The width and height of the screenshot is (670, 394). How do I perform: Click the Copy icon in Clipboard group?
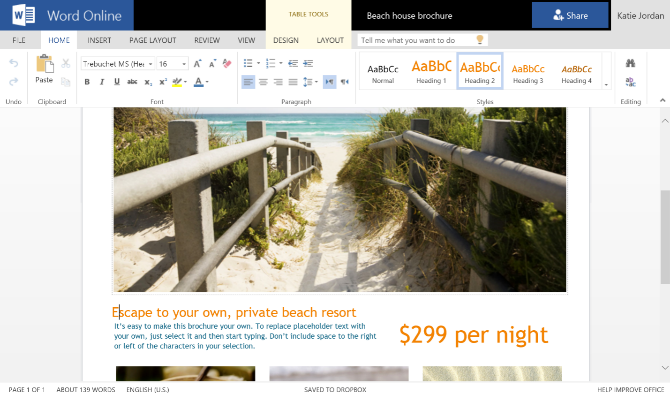tap(65, 82)
